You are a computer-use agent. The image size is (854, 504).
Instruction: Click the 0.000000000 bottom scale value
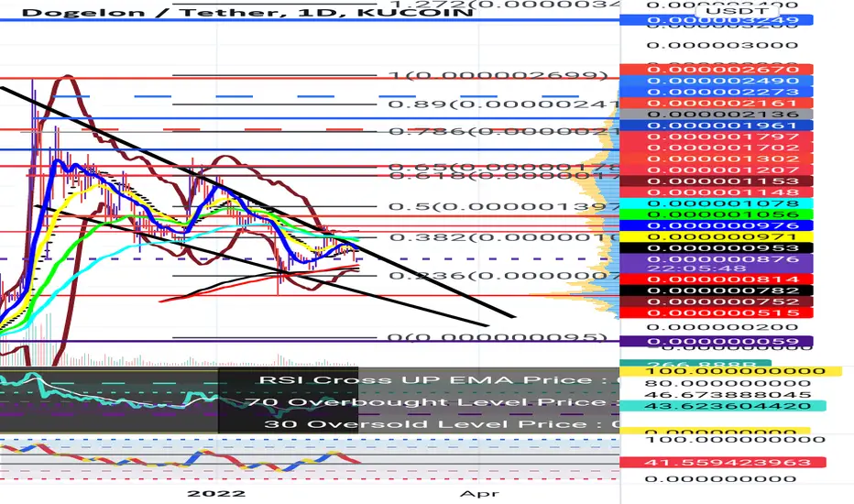[x=720, y=479]
